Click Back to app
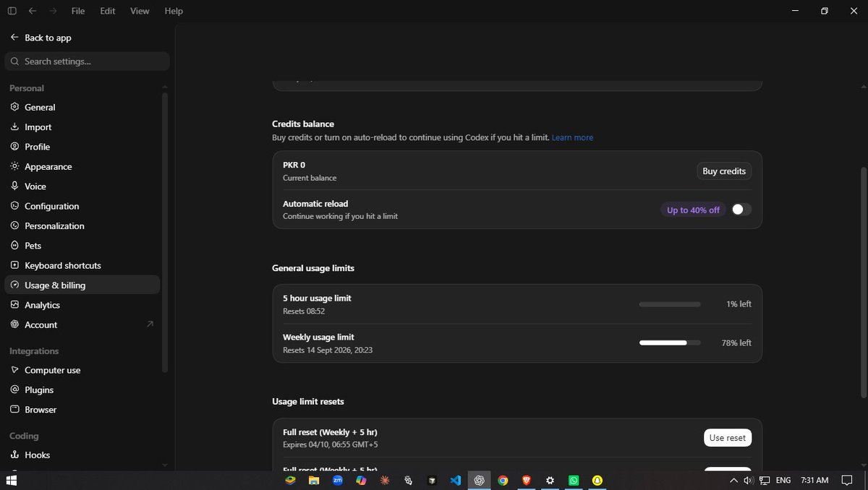 41,38
